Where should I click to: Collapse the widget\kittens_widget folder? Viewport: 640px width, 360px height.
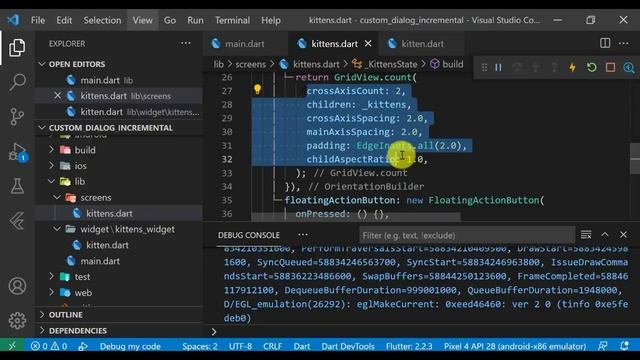tap(127, 229)
